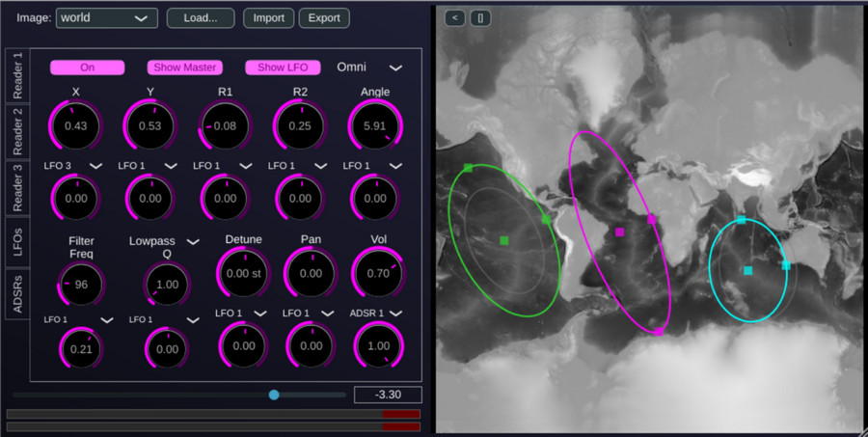Open the LFO 1 dropdown under R2
Image resolution: width=868 pixels, height=437 pixels.
(x=297, y=166)
